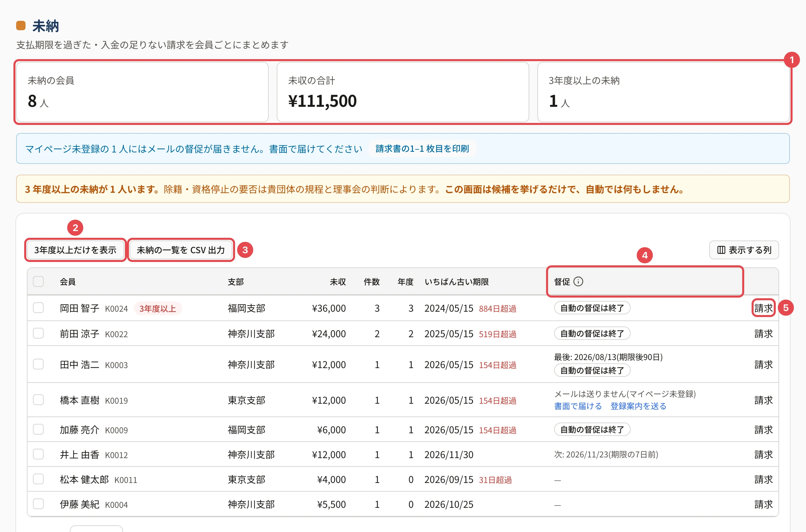Click 次: 2026/11/23(期限の7日前) reminder text
This screenshot has height=532, width=806.
click(x=606, y=454)
